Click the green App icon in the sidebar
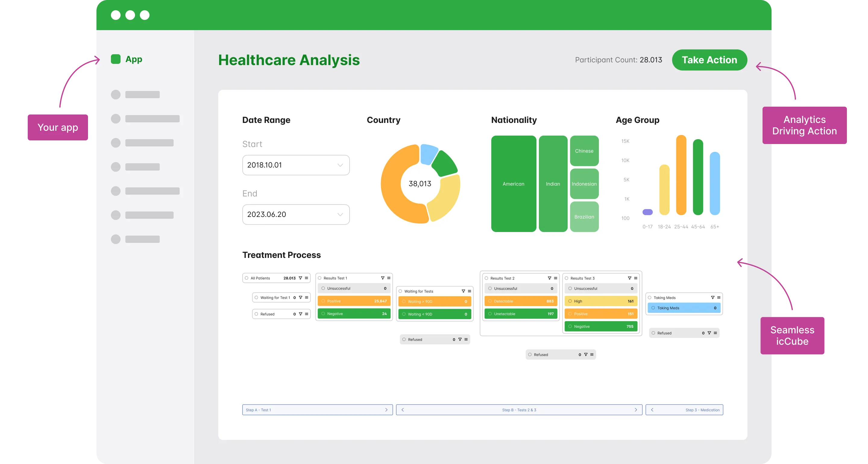Viewport: 868px width, 464px height. tap(115, 59)
